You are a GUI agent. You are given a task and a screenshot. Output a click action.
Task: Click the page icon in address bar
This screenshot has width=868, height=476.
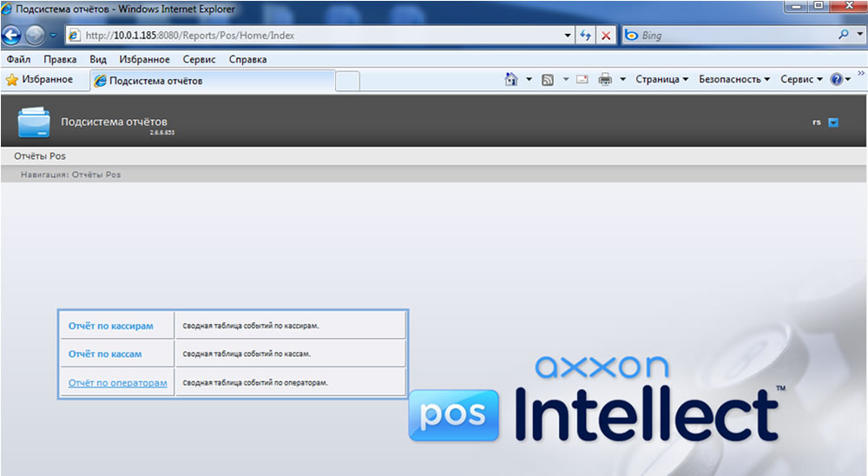74,36
